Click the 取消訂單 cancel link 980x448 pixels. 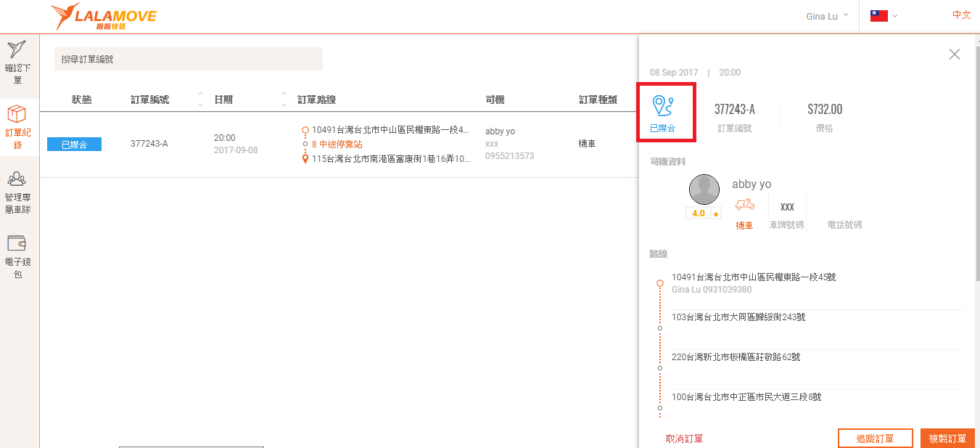pyautogui.click(x=684, y=439)
